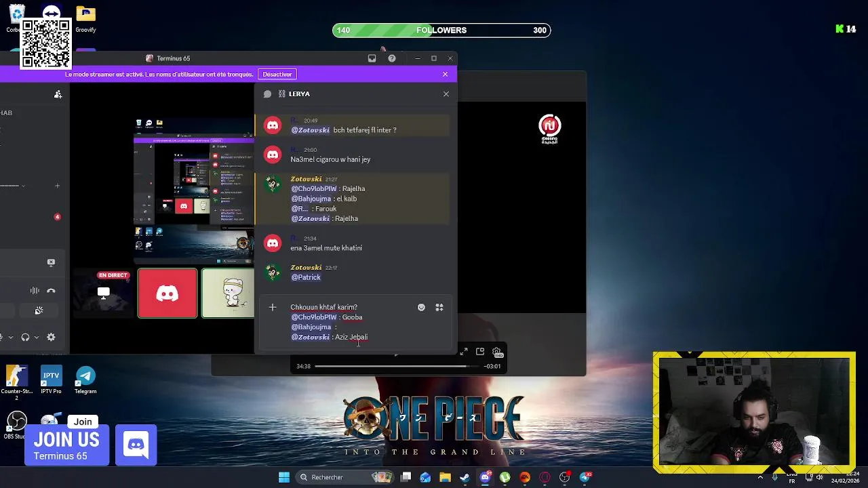Switch to OBS Studio on taskbar

pos(565,477)
